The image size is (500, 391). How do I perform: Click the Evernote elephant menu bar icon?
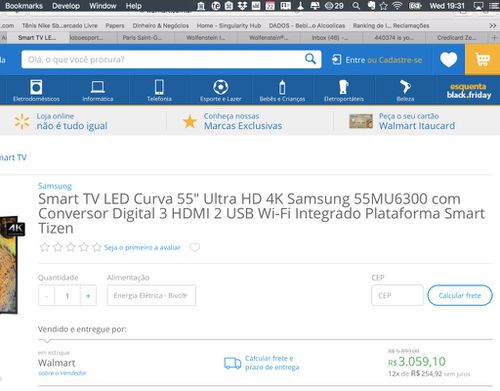371,6
